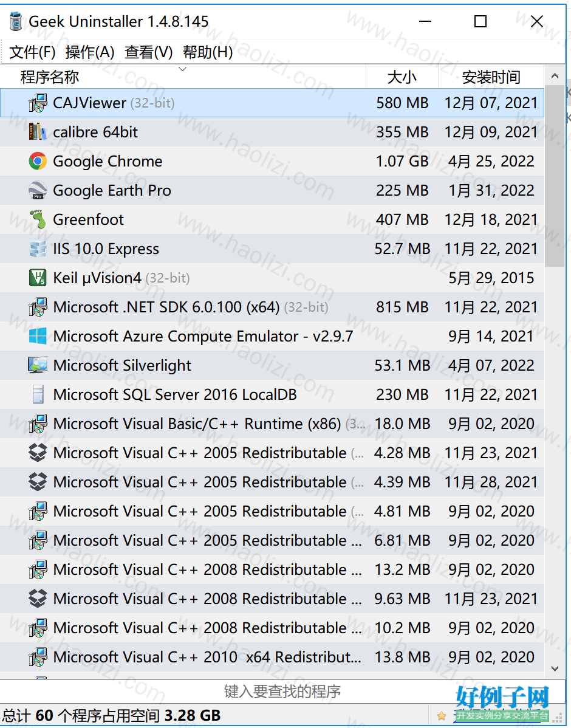The image size is (571, 728).
Task: Click the Greenfoot footprint icon
Action: coord(38,219)
